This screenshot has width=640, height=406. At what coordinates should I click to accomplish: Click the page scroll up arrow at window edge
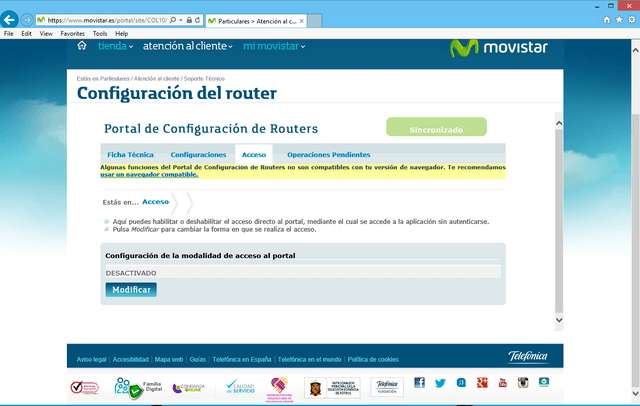click(636, 51)
